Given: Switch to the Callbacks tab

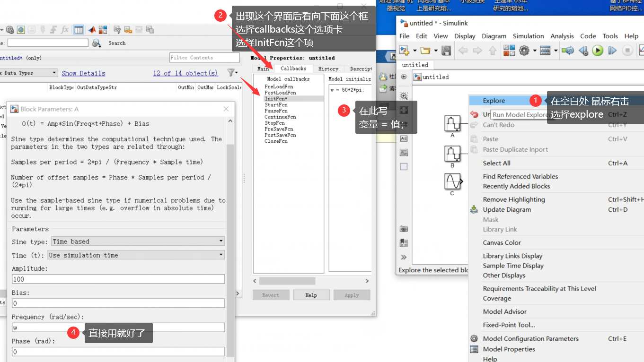Looking at the screenshot, I should click(x=293, y=69).
